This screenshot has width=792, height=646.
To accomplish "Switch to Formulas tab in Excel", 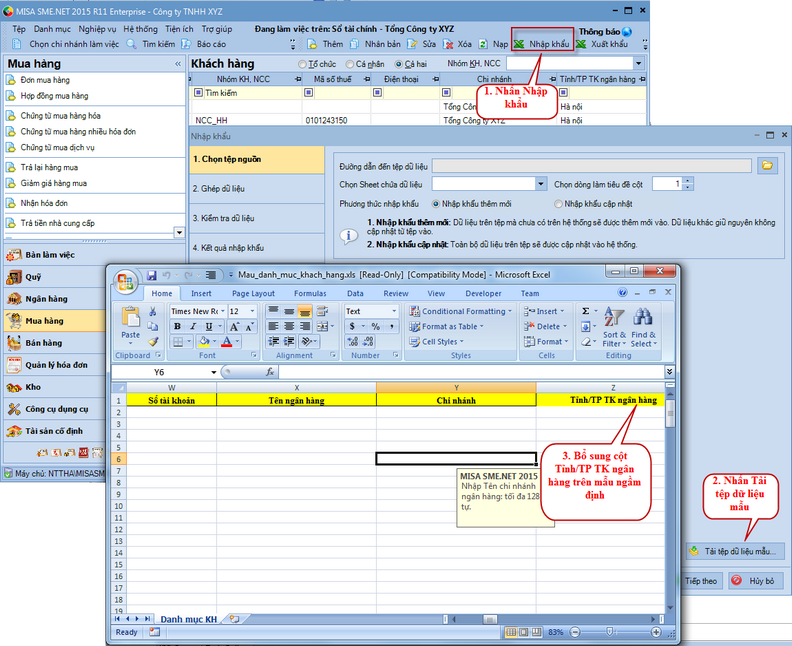I will click(x=310, y=293).
